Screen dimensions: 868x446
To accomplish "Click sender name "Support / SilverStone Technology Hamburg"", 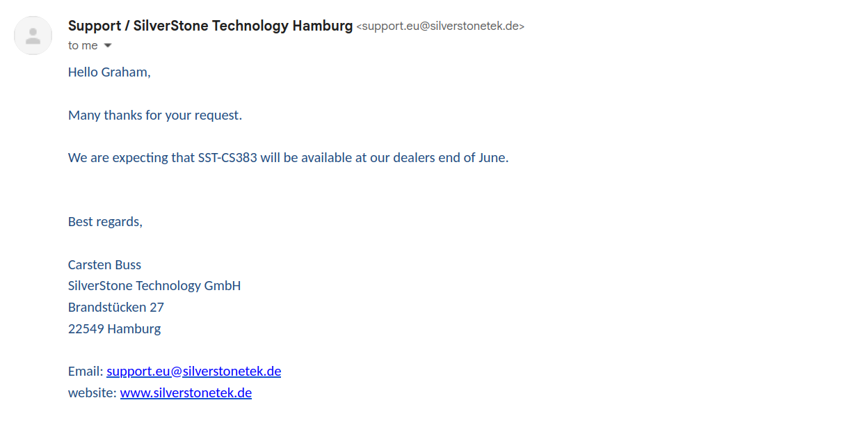I will [x=210, y=26].
